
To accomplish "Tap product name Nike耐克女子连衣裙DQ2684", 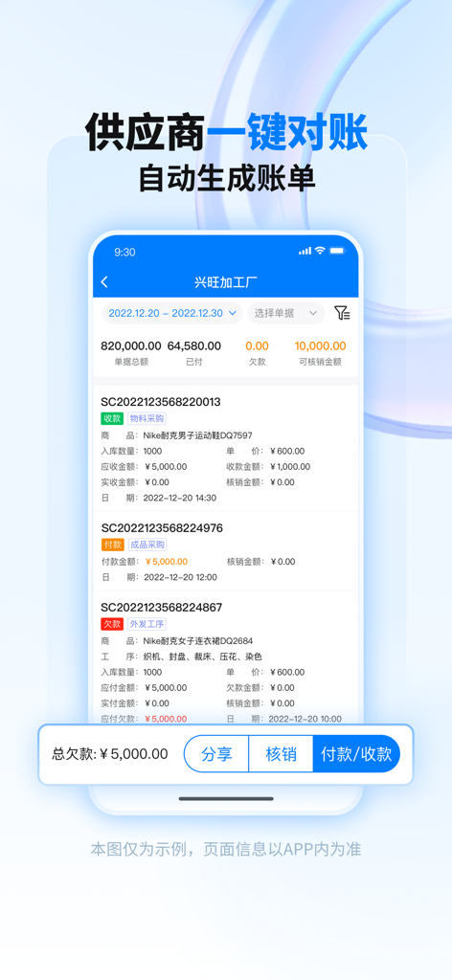I will 197,640.
